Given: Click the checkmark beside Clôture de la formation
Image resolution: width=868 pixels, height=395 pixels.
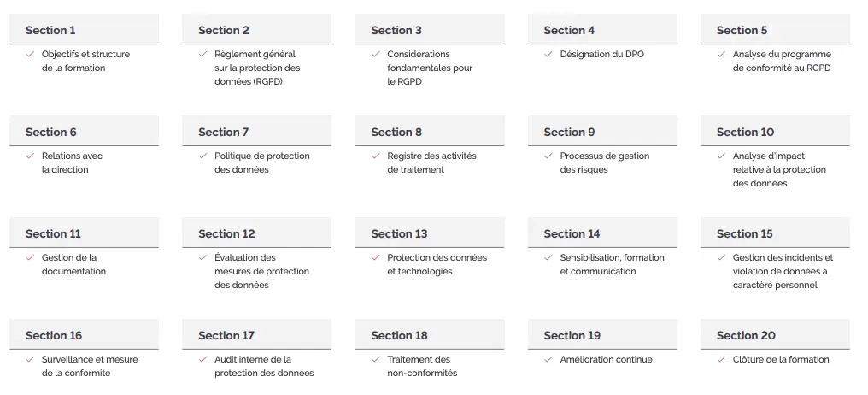Looking at the screenshot, I should 721,360.
